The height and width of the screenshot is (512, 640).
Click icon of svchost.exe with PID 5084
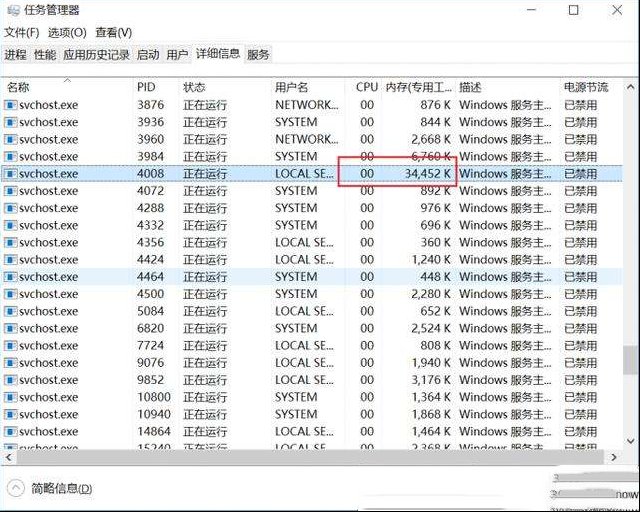(11, 311)
